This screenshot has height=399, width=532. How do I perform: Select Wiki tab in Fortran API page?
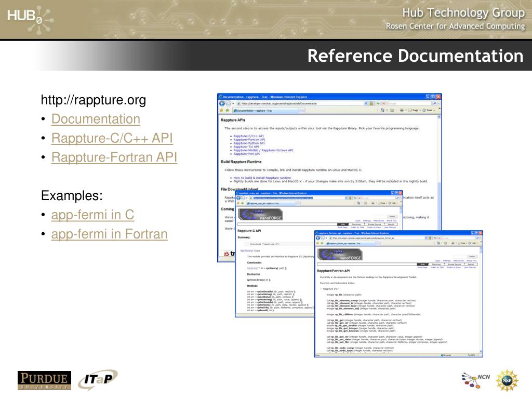(423, 264)
